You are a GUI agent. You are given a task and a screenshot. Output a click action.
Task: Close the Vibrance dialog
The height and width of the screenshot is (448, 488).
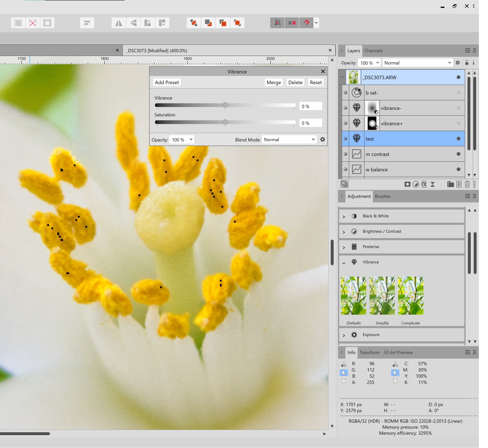click(x=323, y=71)
